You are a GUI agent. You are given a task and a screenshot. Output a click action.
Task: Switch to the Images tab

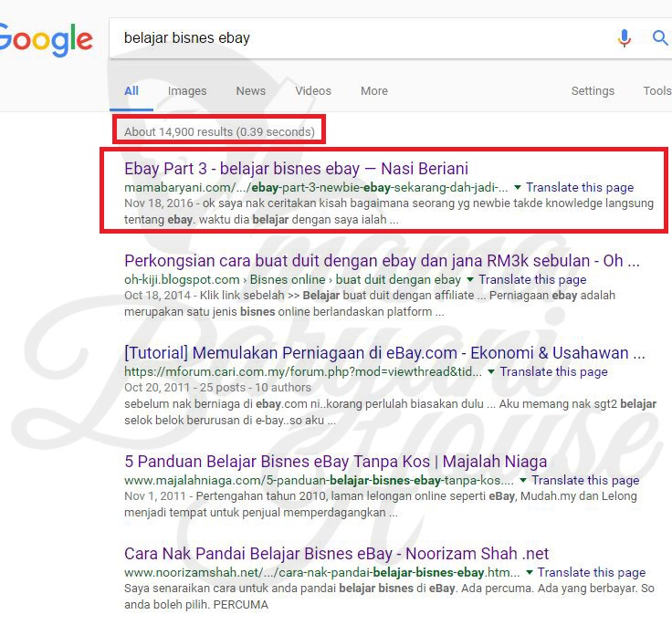coord(187,91)
